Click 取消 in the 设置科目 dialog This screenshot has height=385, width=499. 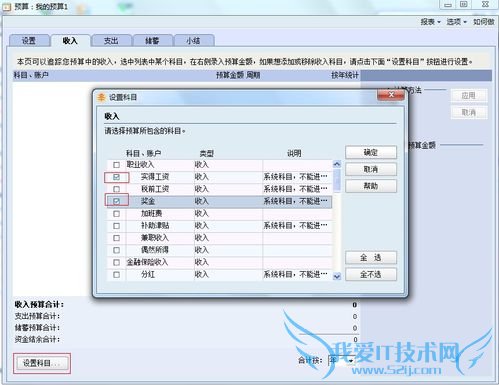(371, 169)
